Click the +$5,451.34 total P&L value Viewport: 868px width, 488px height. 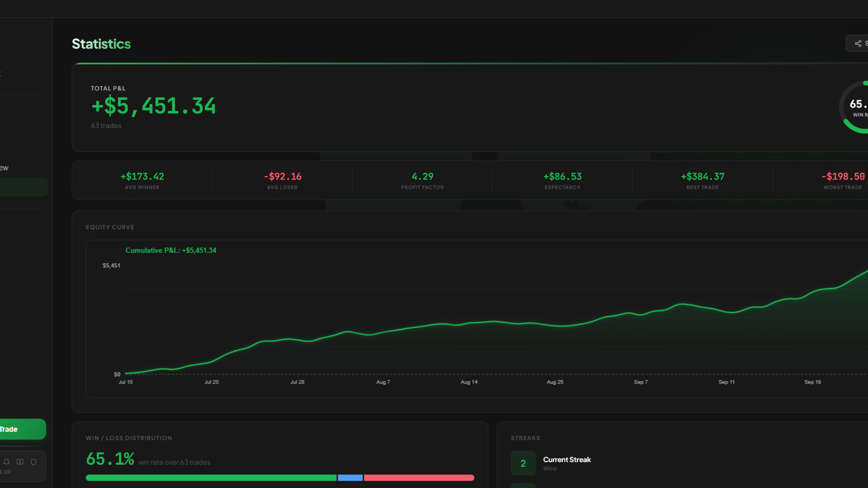(154, 106)
